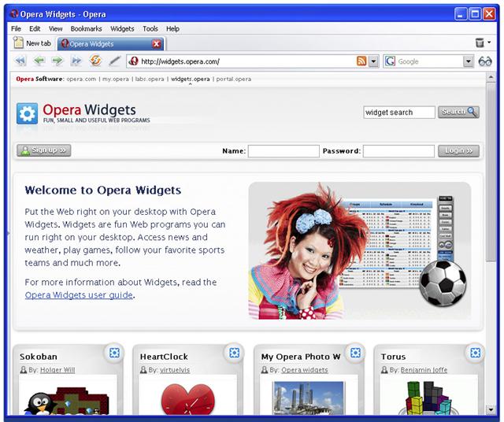Click the Sign up button

(x=44, y=150)
